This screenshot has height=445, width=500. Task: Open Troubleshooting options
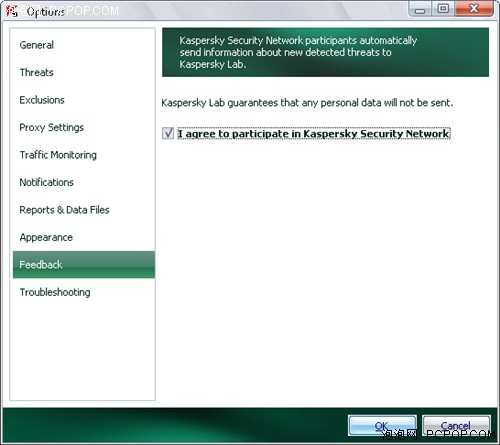pyautogui.click(x=55, y=292)
